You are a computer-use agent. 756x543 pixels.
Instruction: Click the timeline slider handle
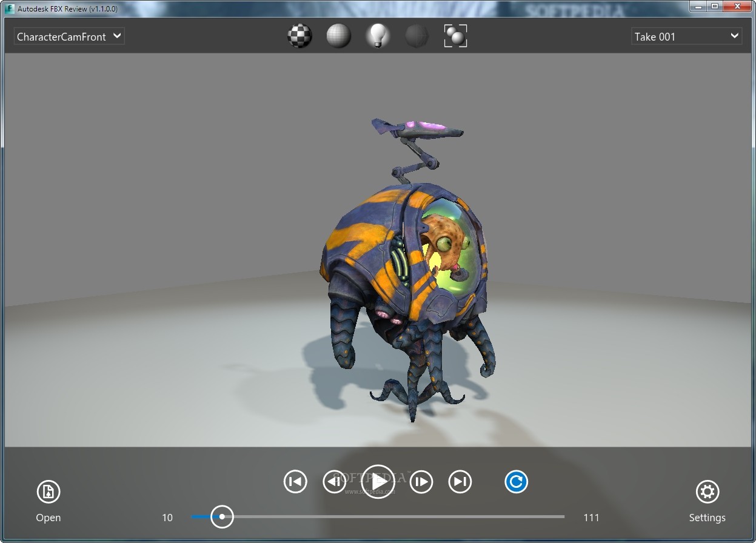(x=222, y=517)
